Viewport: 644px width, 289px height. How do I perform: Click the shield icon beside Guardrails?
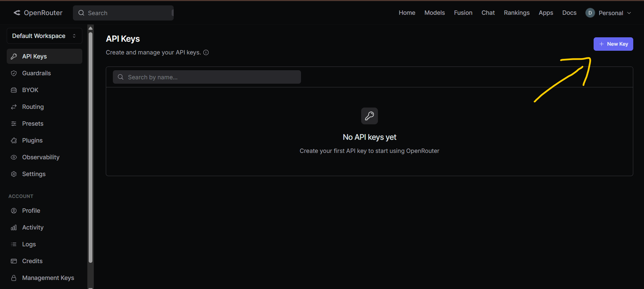pyautogui.click(x=14, y=73)
